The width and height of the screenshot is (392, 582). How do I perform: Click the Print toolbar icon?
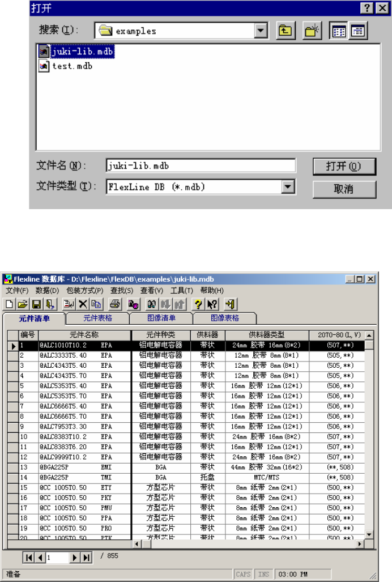coord(114,304)
